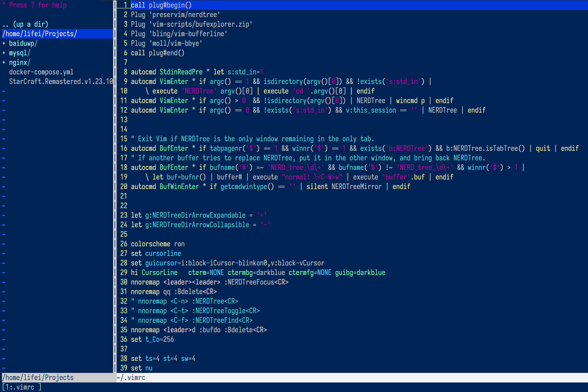Expand the baiduwp/ directory with its plus

click(4, 43)
